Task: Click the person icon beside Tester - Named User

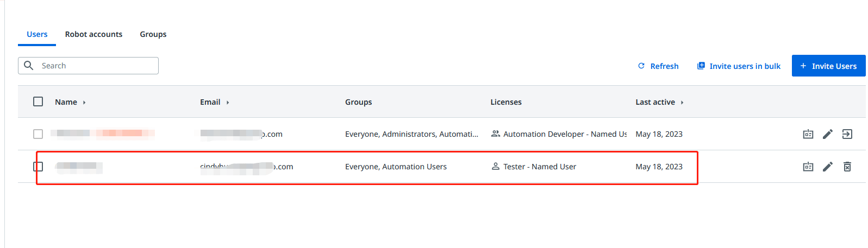Action: click(496, 166)
